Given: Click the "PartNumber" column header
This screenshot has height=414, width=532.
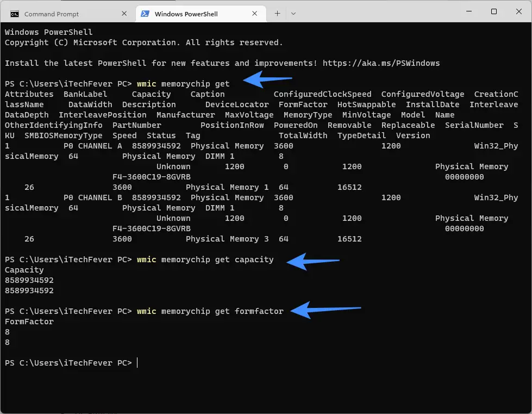Looking at the screenshot, I should tap(137, 125).
